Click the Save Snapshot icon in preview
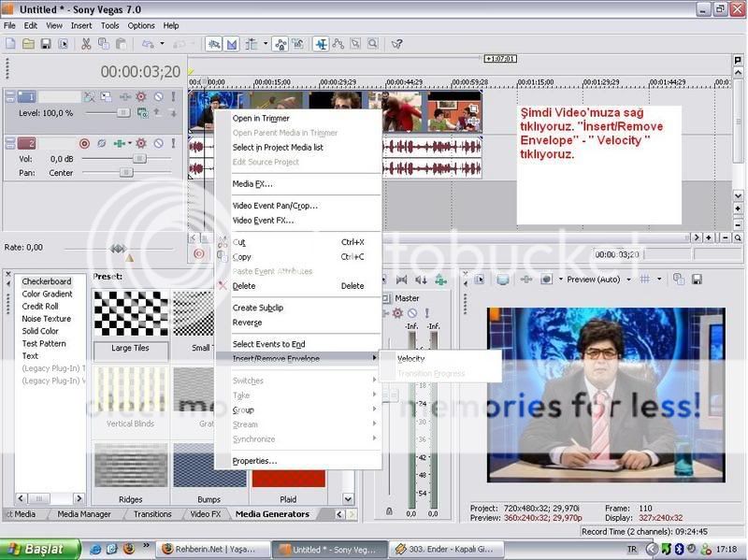This screenshot has height=560, width=748. [x=697, y=279]
